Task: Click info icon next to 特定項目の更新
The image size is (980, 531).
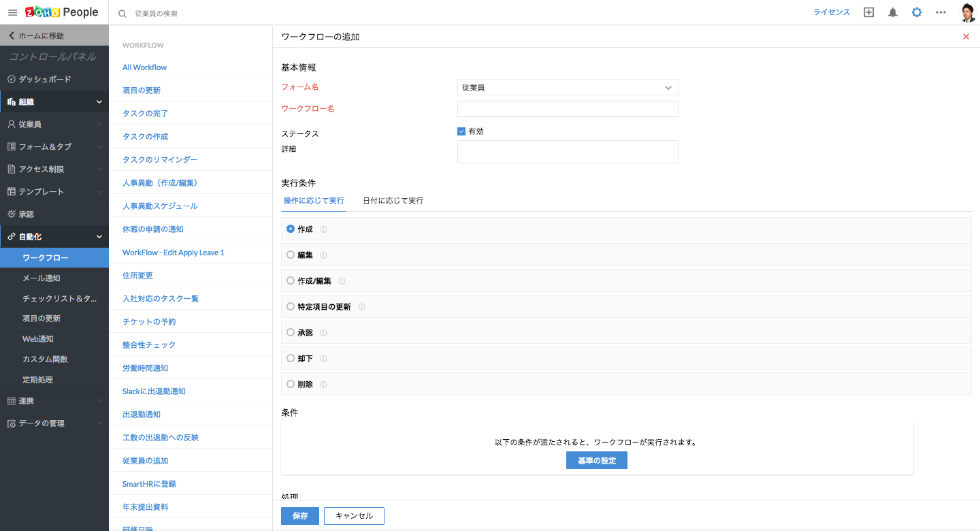Action: tap(361, 307)
